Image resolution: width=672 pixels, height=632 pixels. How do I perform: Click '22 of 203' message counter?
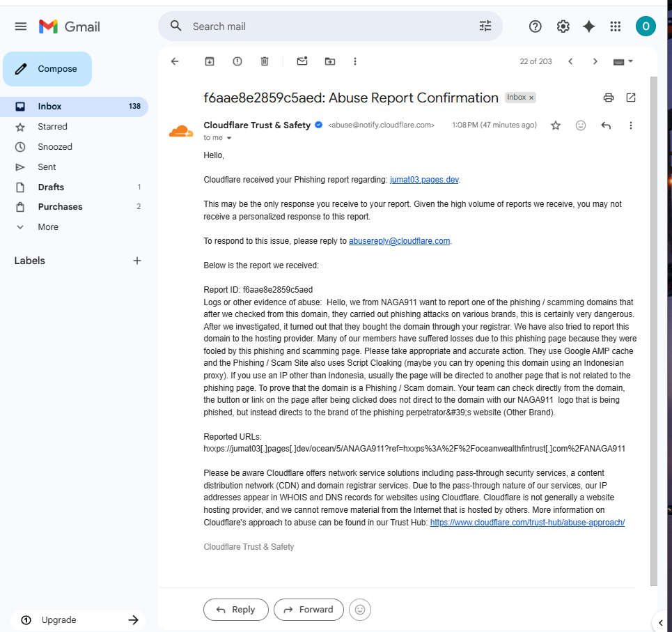[x=536, y=61]
